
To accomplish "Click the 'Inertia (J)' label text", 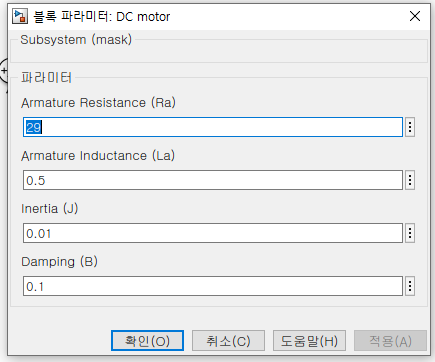I will (x=50, y=209).
